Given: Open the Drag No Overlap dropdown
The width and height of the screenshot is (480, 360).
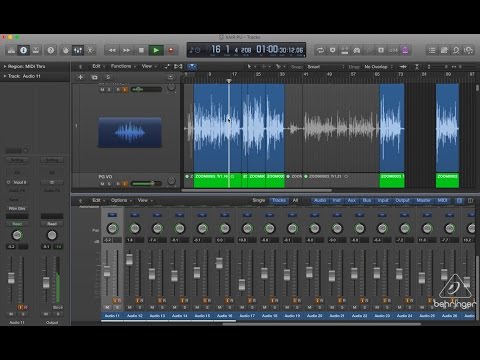Looking at the screenshot, I should pos(378,67).
